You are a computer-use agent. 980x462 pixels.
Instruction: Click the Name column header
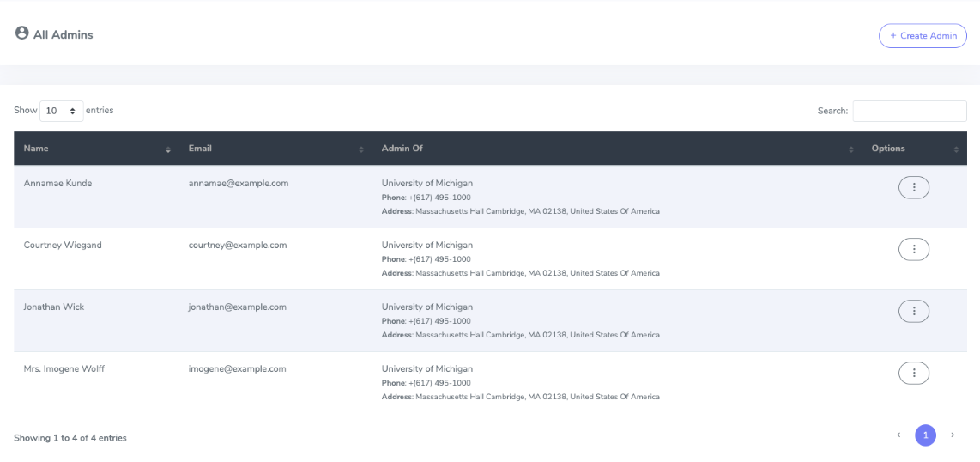[x=36, y=149]
